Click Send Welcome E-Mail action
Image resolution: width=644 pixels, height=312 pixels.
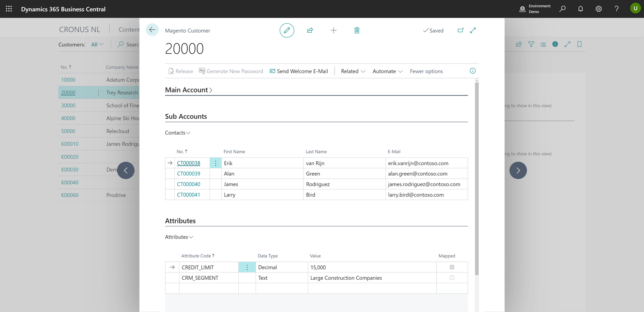coord(299,71)
